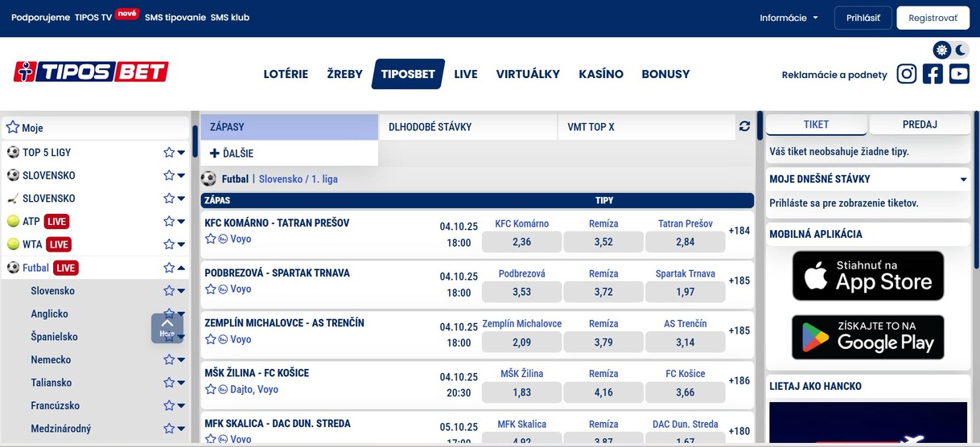Click the scroll-to-top arrow button
Screen dimensions: 980x447
[167, 328]
